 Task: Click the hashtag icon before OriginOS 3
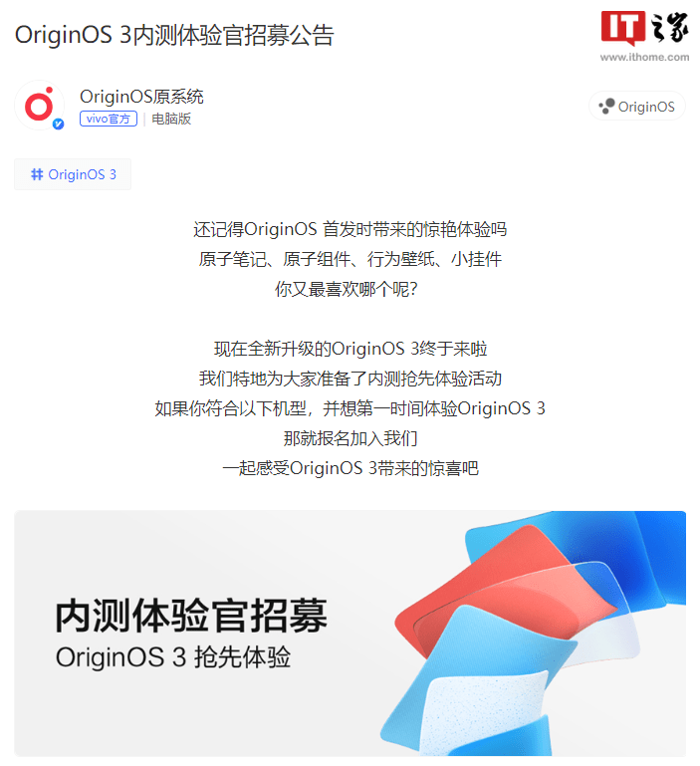pyautogui.click(x=37, y=174)
